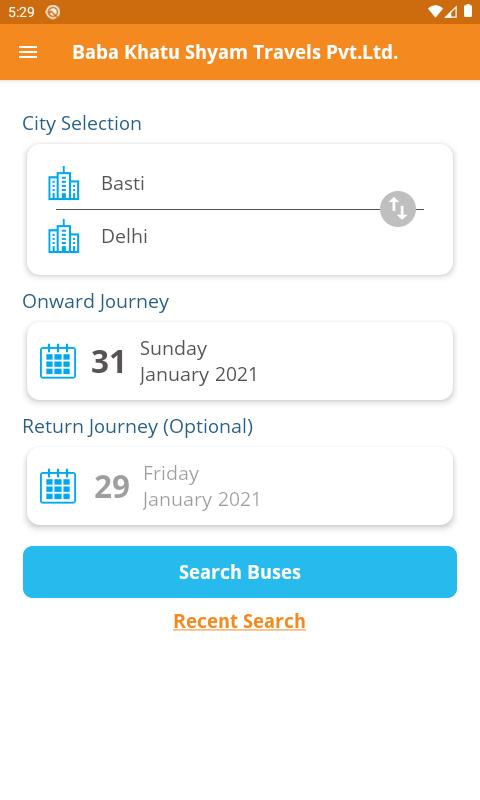
Task: Change the destination city Delhi
Action: [124, 236]
